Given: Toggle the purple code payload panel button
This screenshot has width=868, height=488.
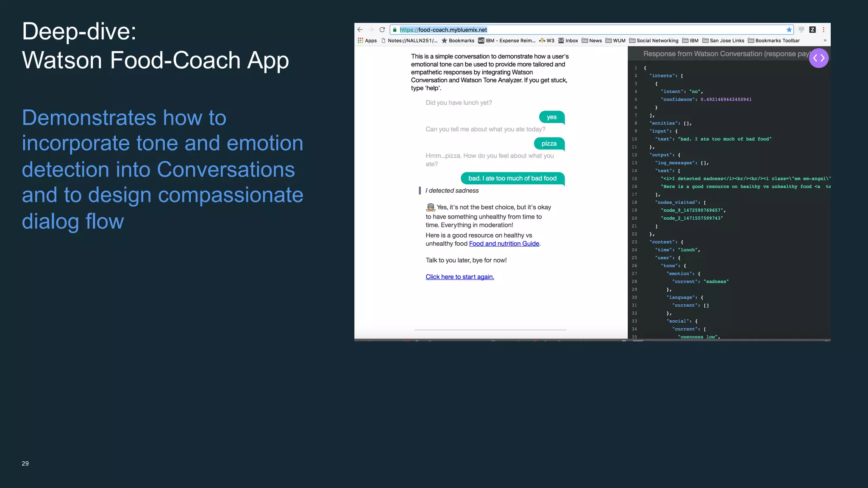Looking at the screenshot, I should click(x=818, y=58).
